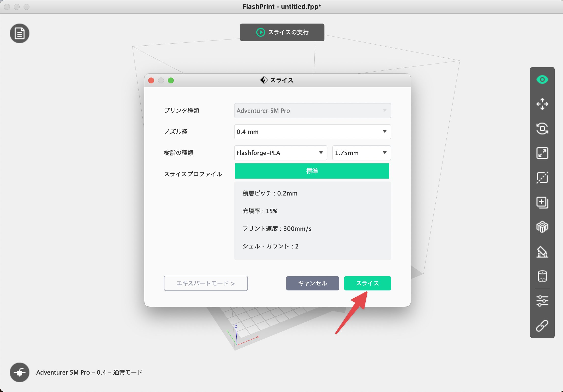Select the Cut tool icon
Screen dimensions: 563x392
point(542,178)
